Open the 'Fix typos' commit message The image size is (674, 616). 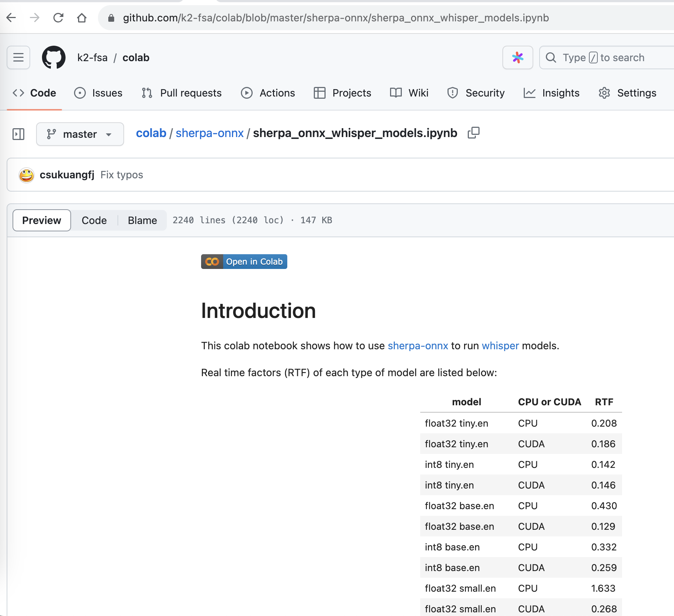pyautogui.click(x=122, y=175)
